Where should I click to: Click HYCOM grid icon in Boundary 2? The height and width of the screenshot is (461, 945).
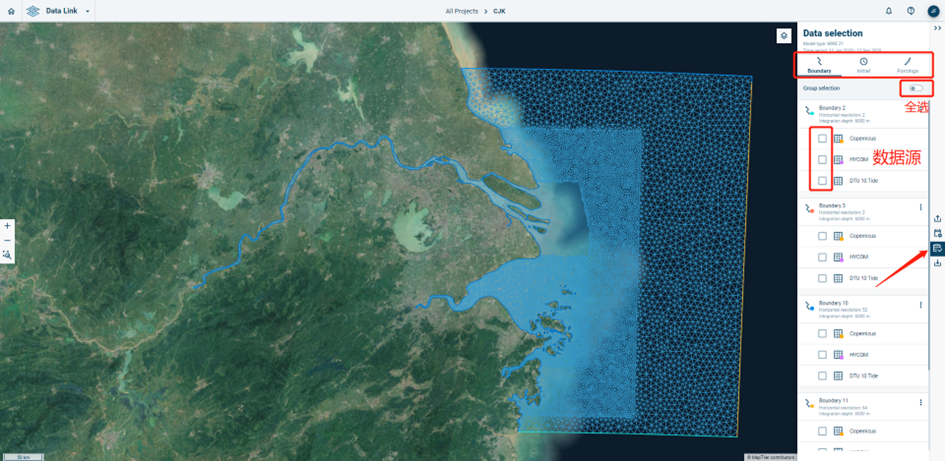click(x=838, y=160)
